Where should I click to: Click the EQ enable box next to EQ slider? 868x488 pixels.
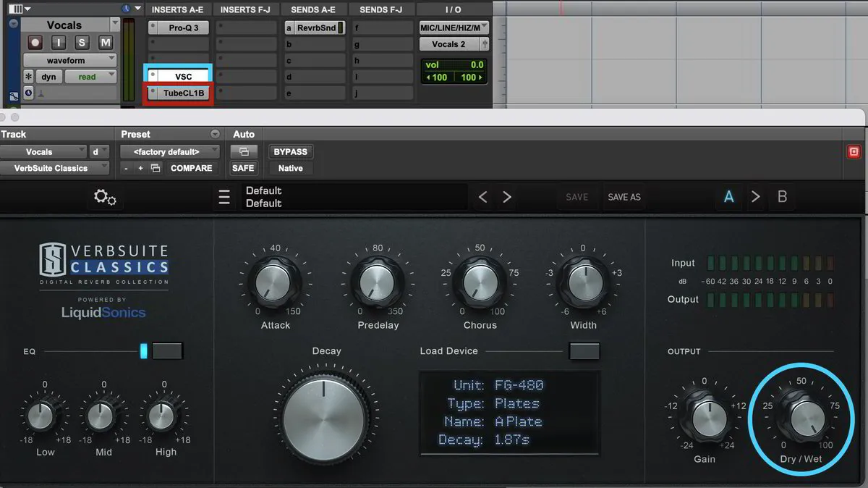point(167,350)
